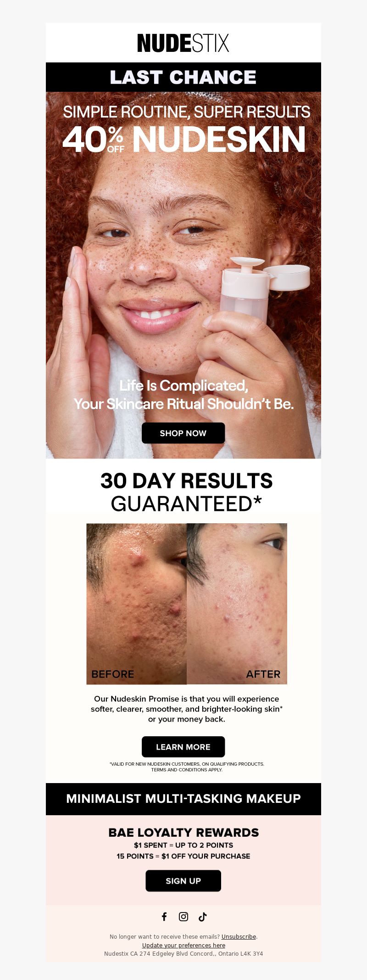This screenshot has height=980, width=367.
Task: Click the 40% OFF NUDESKIN headline
Action: coord(184,139)
